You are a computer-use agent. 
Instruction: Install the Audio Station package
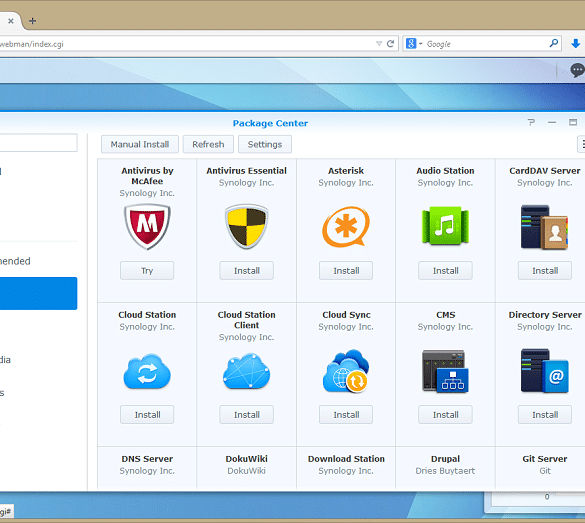445,270
